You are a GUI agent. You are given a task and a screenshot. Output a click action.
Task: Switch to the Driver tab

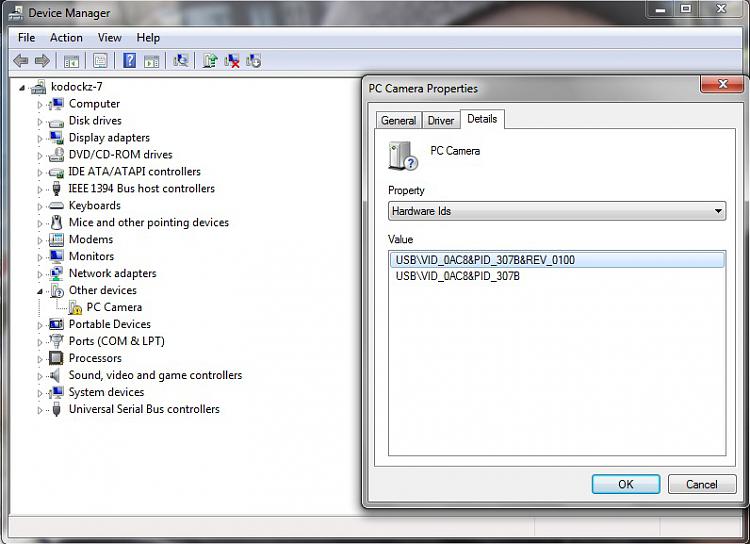pos(441,120)
